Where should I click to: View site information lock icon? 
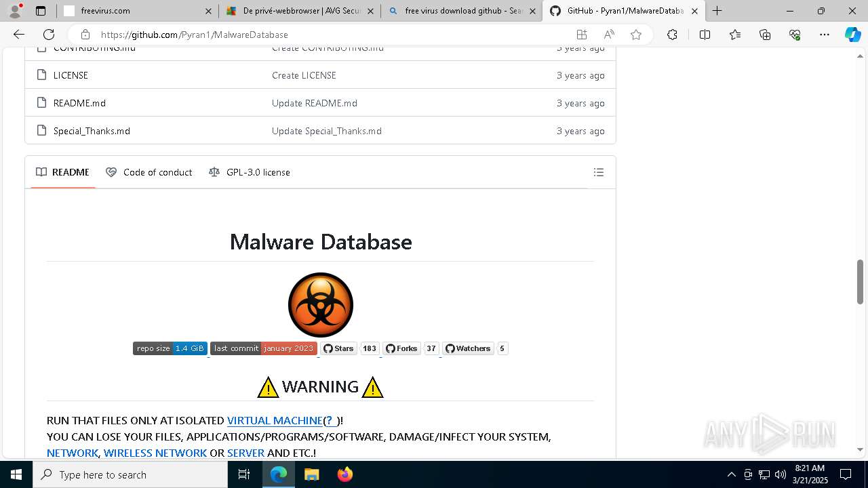pyautogui.click(x=85, y=35)
